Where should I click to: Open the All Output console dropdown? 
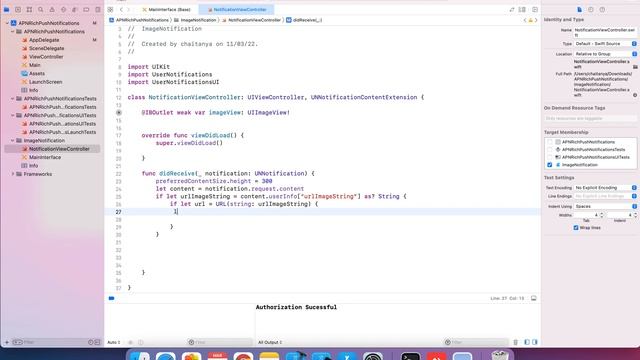pyautogui.click(x=270, y=342)
